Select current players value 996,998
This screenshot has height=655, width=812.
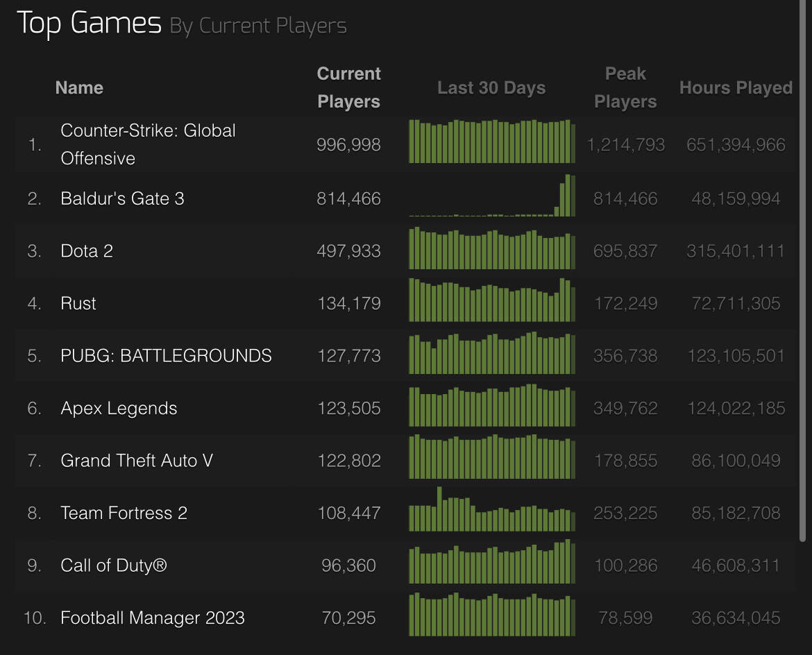(x=348, y=145)
